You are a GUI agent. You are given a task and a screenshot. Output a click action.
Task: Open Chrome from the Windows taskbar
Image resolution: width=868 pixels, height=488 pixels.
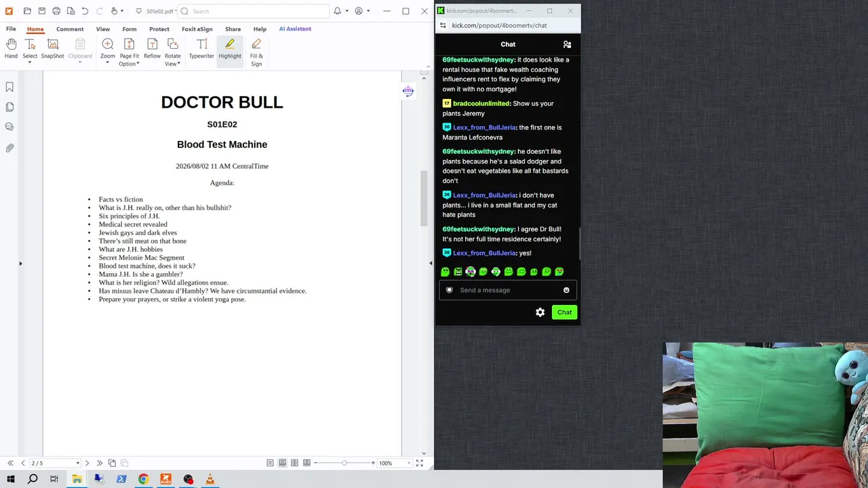coord(143,479)
